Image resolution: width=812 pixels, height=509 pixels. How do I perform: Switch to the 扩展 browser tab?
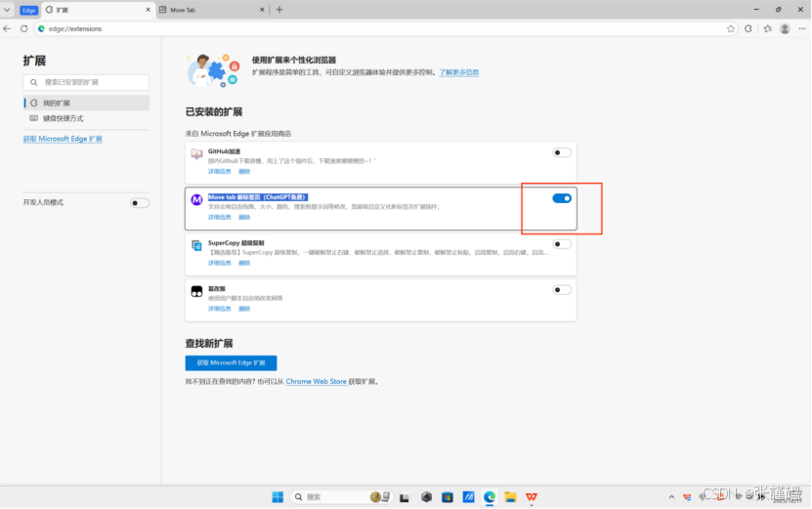[98, 10]
